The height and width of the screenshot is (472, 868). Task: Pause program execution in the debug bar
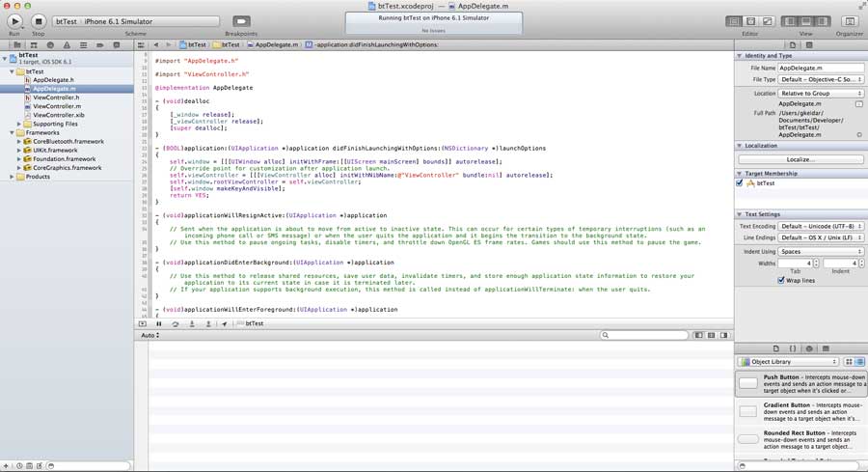click(159, 324)
